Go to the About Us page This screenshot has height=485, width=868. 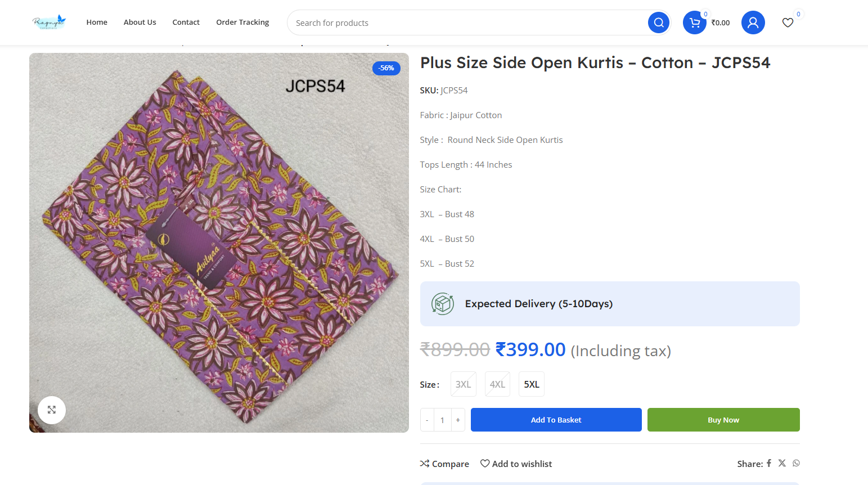140,23
